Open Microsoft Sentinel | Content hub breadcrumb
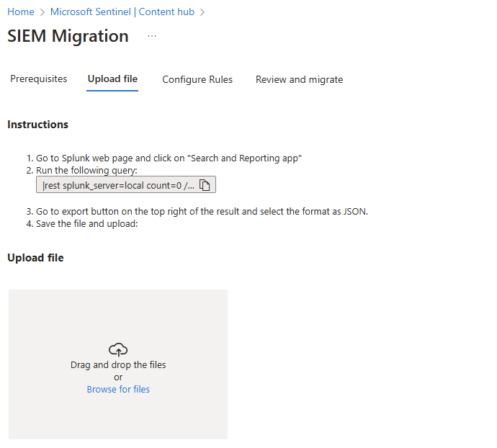The height and width of the screenshot is (448, 497). [x=122, y=12]
